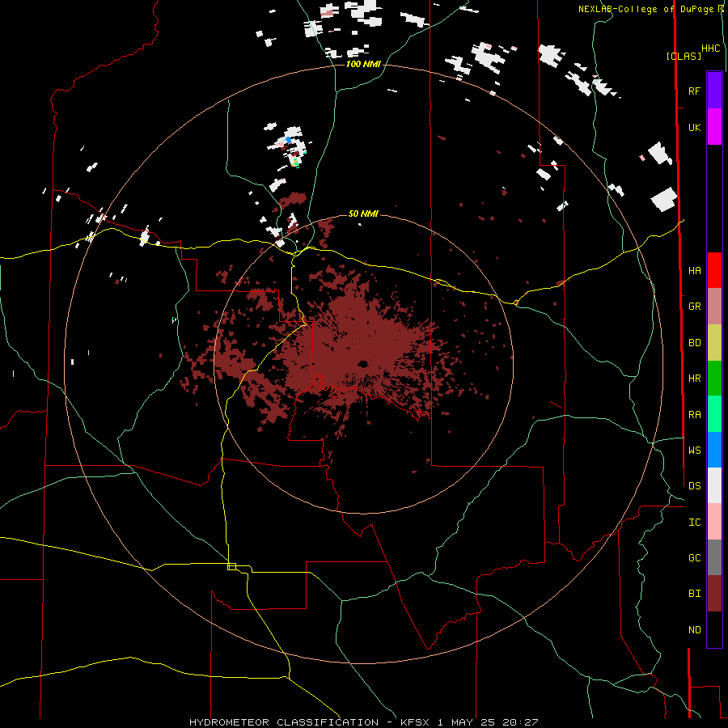Click the WS blue legend swatch

click(x=714, y=450)
